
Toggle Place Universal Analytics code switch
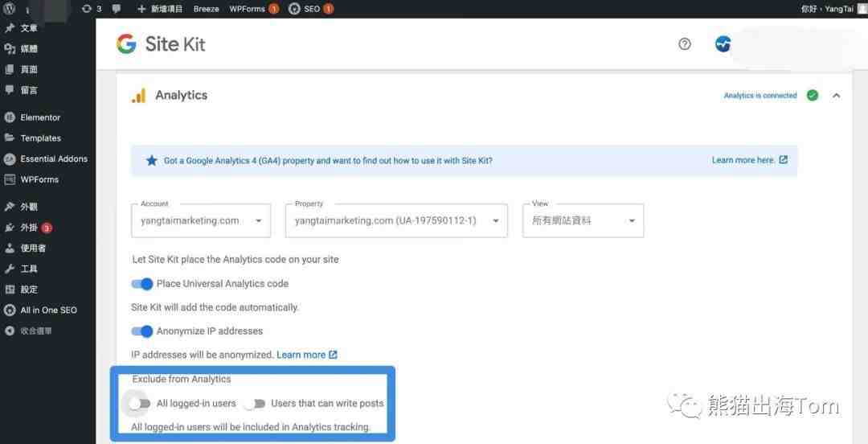(x=141, y=284)
